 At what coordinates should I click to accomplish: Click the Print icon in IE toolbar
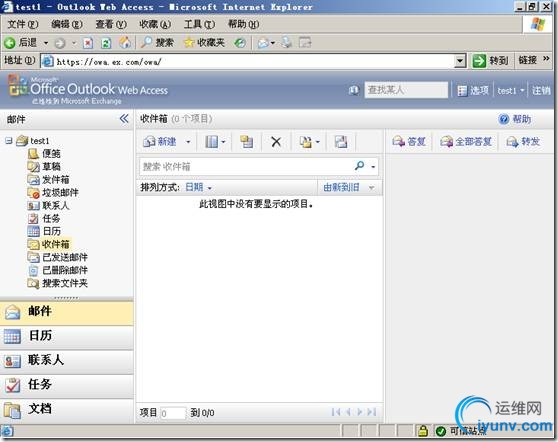[286, 43]
